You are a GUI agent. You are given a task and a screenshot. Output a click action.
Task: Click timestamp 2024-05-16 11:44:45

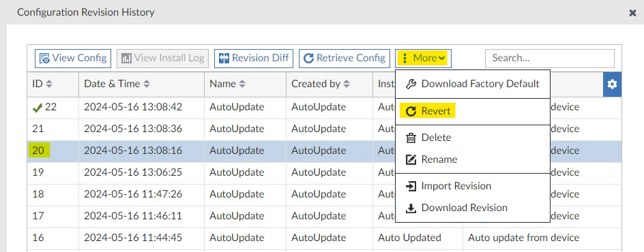pos(133,238)
